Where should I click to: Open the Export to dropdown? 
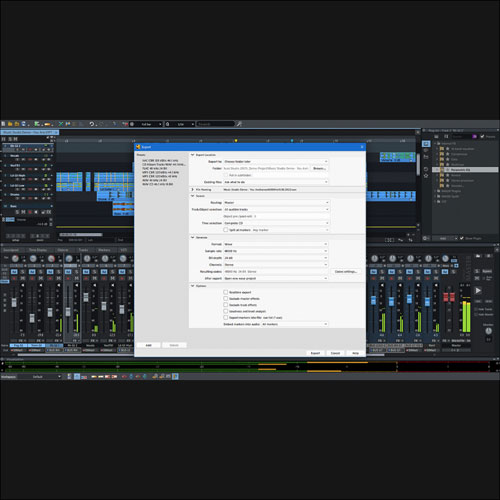click(276, 161)
